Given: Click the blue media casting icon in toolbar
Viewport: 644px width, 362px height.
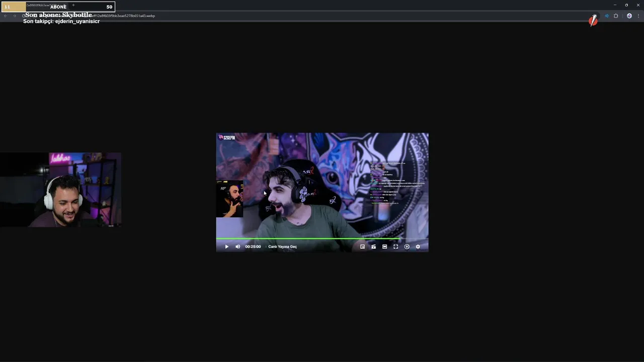Looking at the screenshot, I should point(606,16).
